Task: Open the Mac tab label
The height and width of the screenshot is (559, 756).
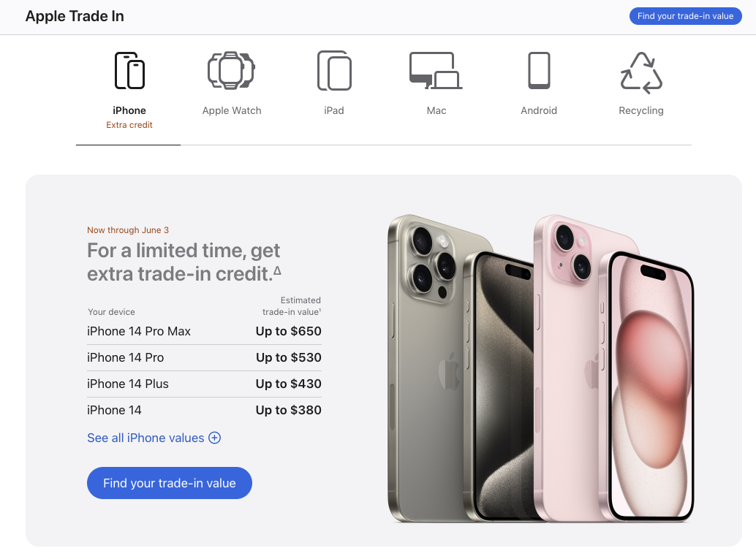Action: pos(436,110)
